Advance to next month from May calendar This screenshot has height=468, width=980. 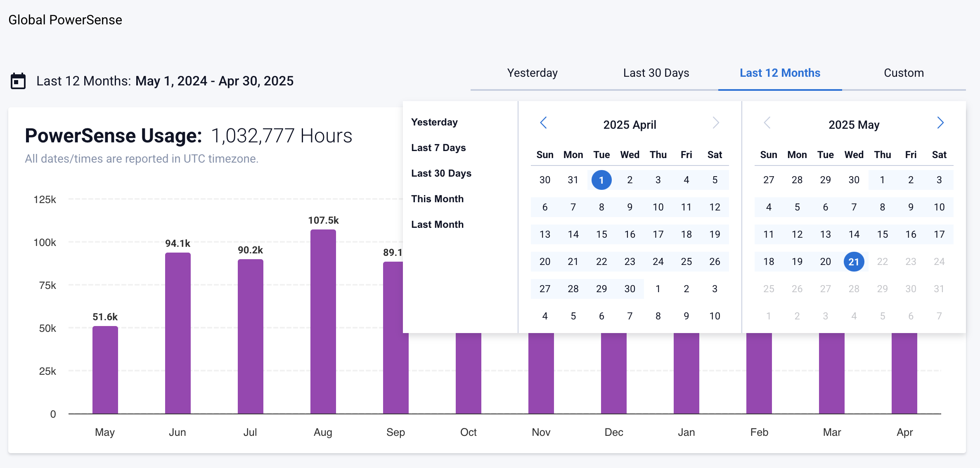(x=940, y=123)
